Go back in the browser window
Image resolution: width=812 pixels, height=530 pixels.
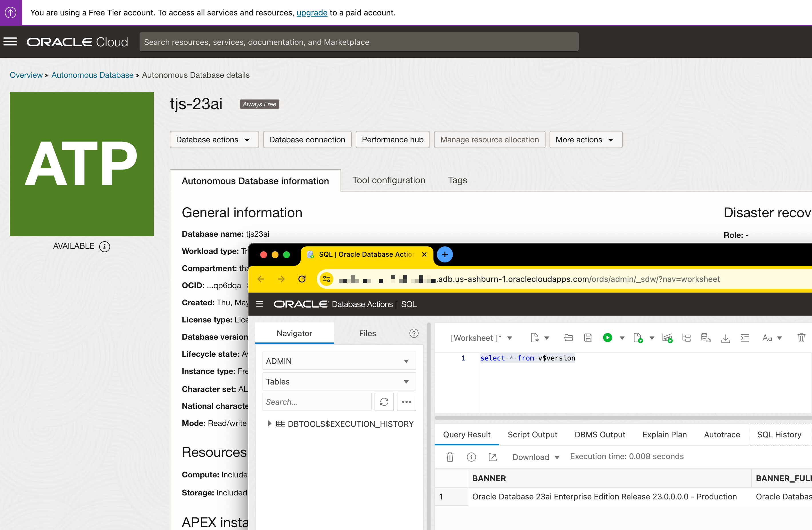(x=261, y=279)
